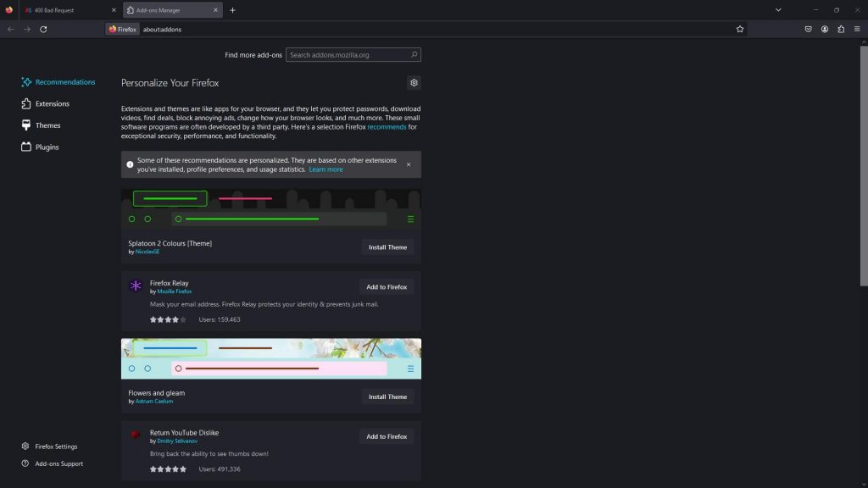The height and width of the screenshot is (488, 868).
Task: Select the Themes paintbrush icon in sidebar
Action: click(26, 125)
